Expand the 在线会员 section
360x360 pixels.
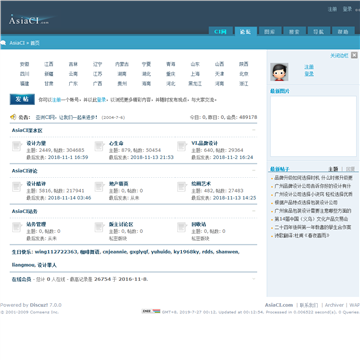point(254,279)
